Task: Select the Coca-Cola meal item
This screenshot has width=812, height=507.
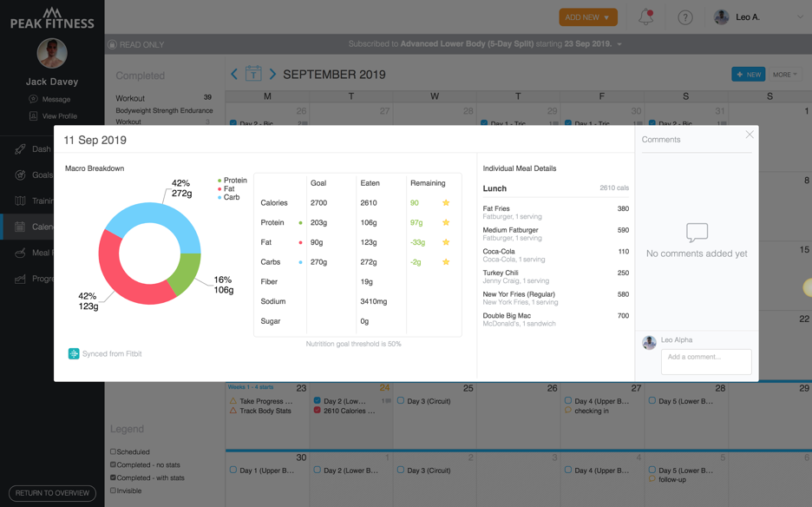Action: point(556,255)
